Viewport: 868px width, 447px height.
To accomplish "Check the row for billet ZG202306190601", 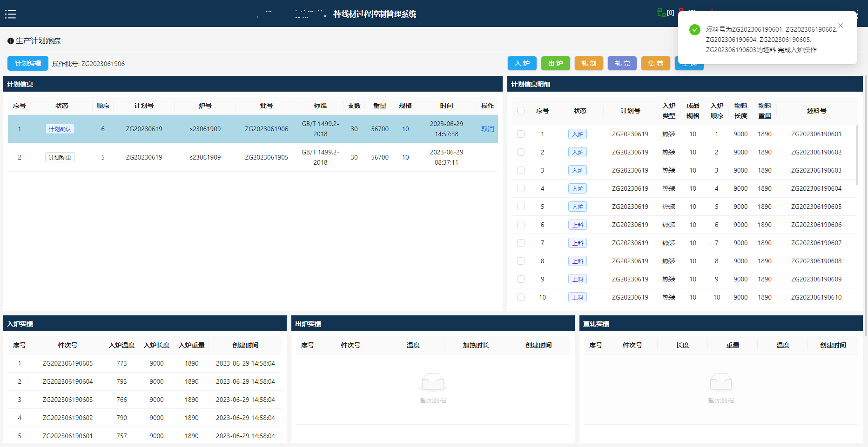I will tap(521, 134).
